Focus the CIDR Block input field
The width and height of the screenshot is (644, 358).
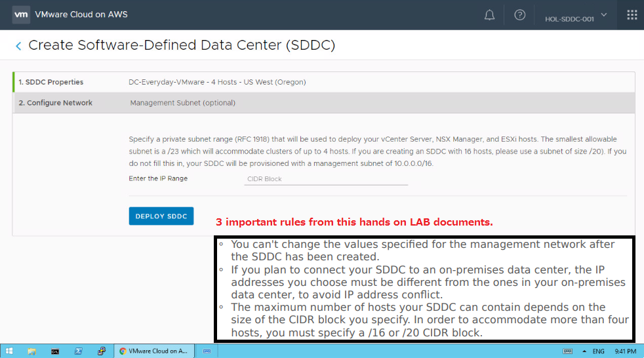[326, 179]
